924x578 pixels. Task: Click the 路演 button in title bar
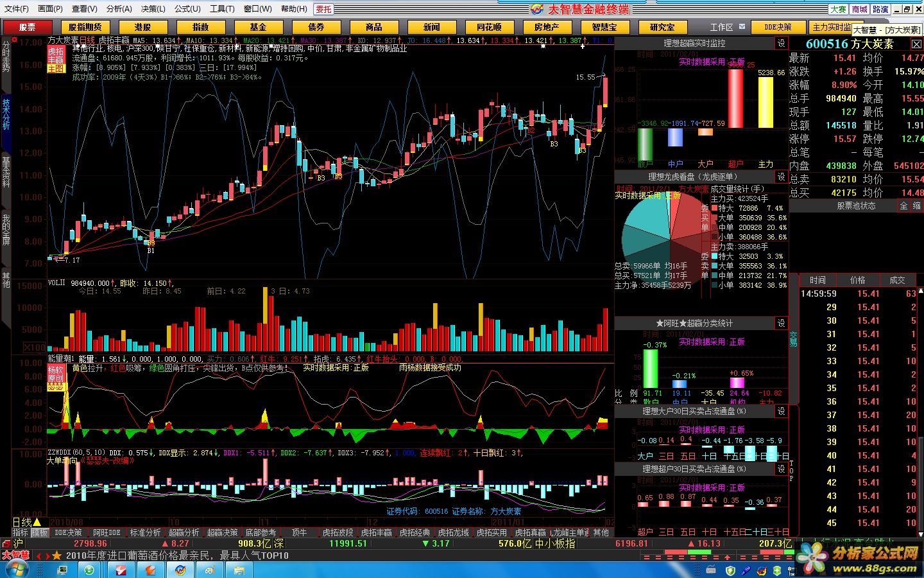coord(881,9)
